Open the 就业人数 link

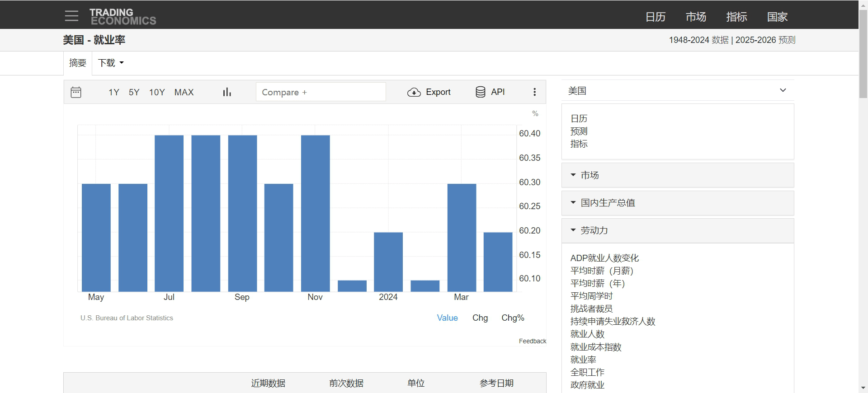pos(587,334)
